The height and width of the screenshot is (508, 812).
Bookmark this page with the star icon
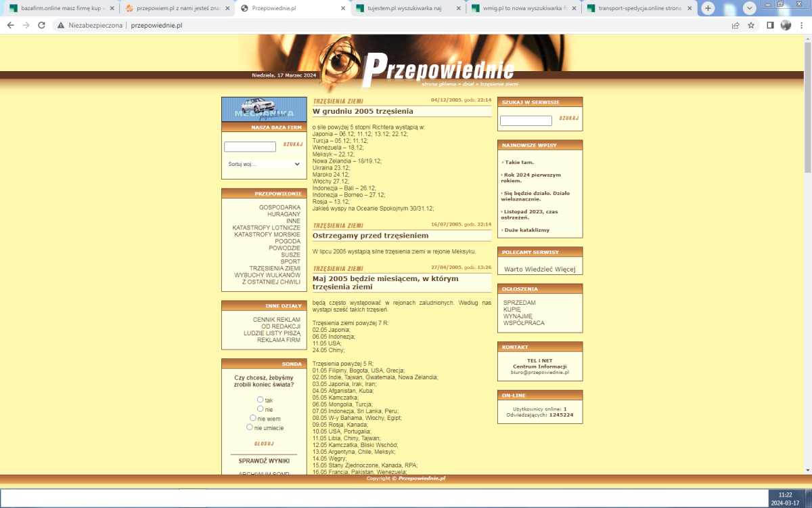pyautogui.click(x=751, y=25)
